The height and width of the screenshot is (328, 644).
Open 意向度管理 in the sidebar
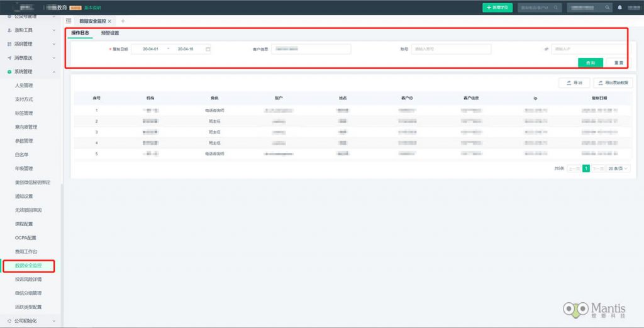coord(26,127)
